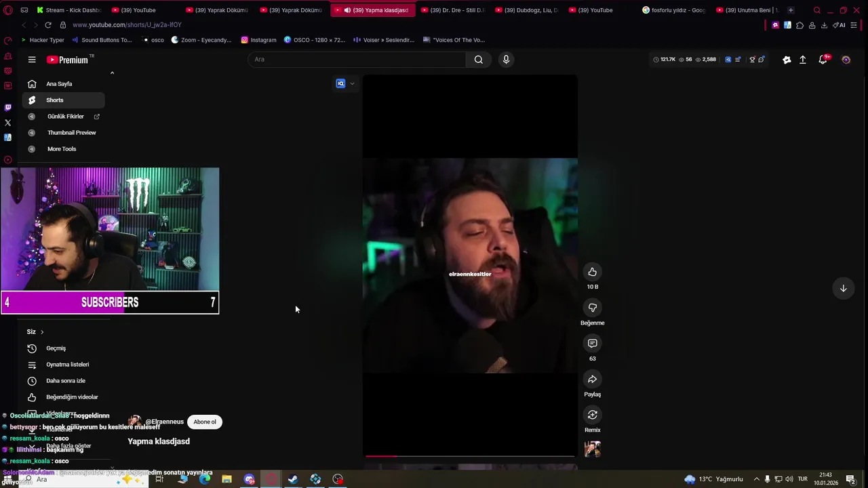868x488 pixels.
Task: Open the browser downloads icon
Action: [x=824, y=25]
